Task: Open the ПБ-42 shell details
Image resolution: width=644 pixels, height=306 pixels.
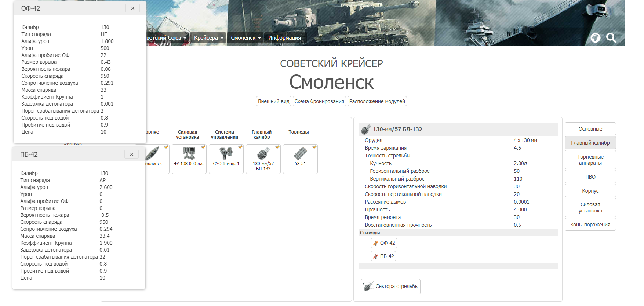Action: (x=383, y=256)
